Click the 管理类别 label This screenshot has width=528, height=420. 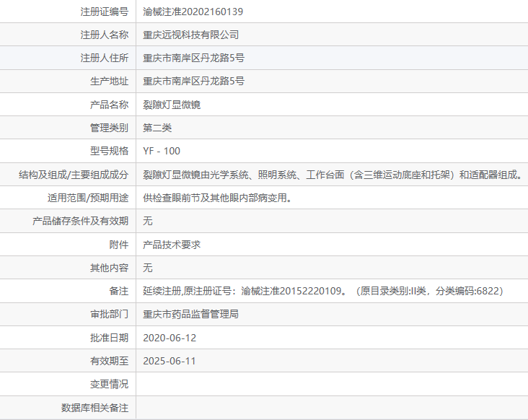109,128
